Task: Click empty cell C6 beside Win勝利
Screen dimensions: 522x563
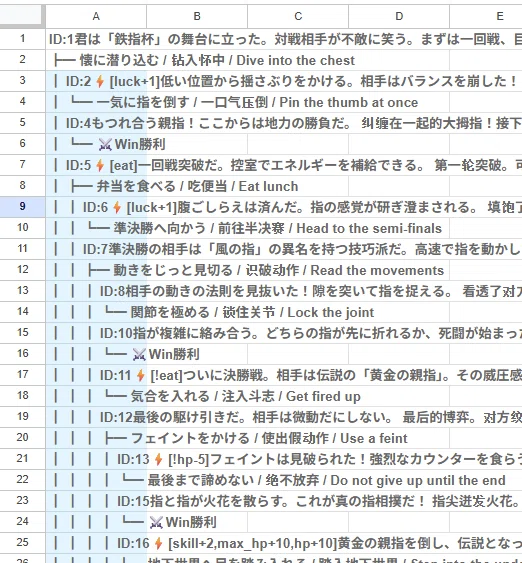Action: click(x=298, y=144)
